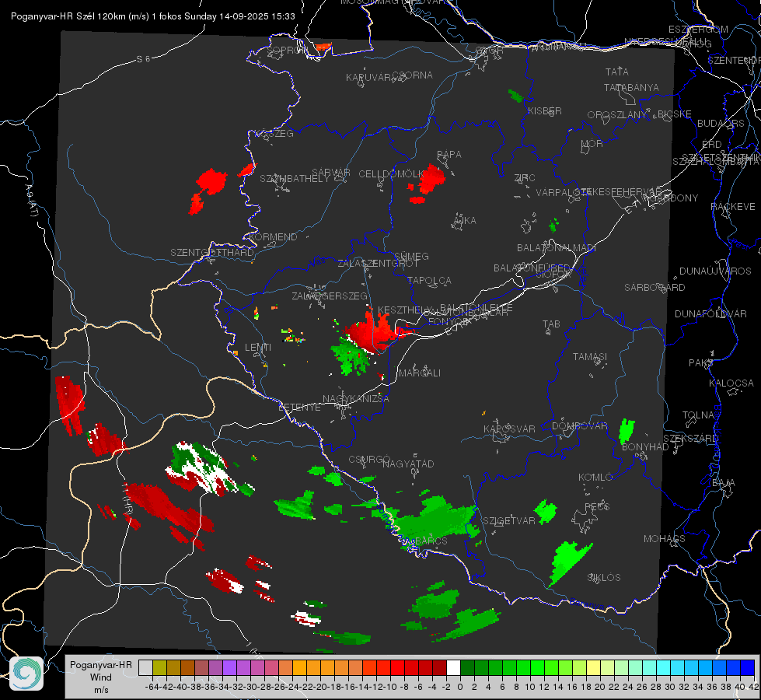Click the Poganyvar-HR Wind m/s legend label
The width and height of the screenshot is (761, 700).
[101, 677]
